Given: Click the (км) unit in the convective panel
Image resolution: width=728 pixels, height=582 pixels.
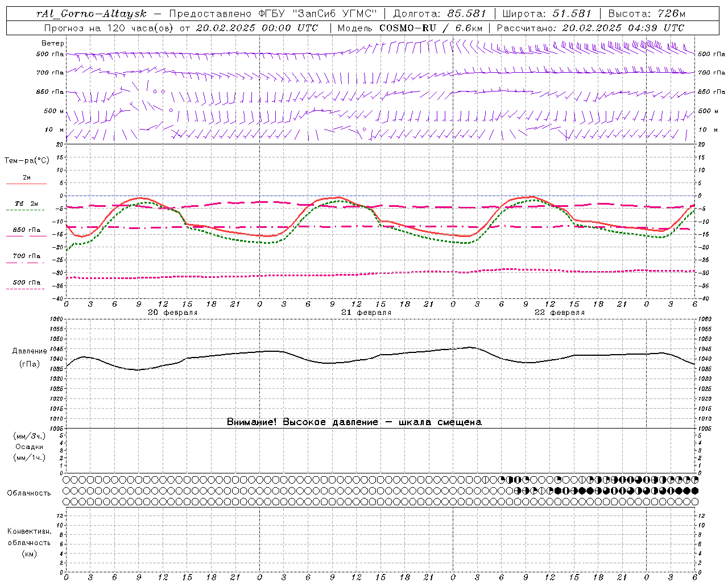Looking at the screenshot, I should pos(29,554).
